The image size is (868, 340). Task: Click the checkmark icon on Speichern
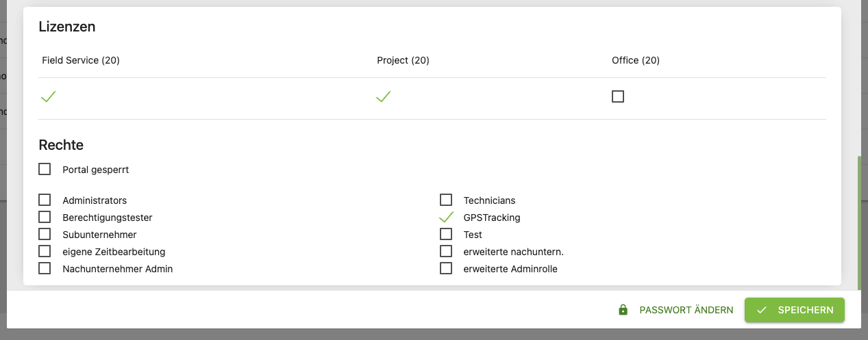pyautogui.click(x=762, y=310)
